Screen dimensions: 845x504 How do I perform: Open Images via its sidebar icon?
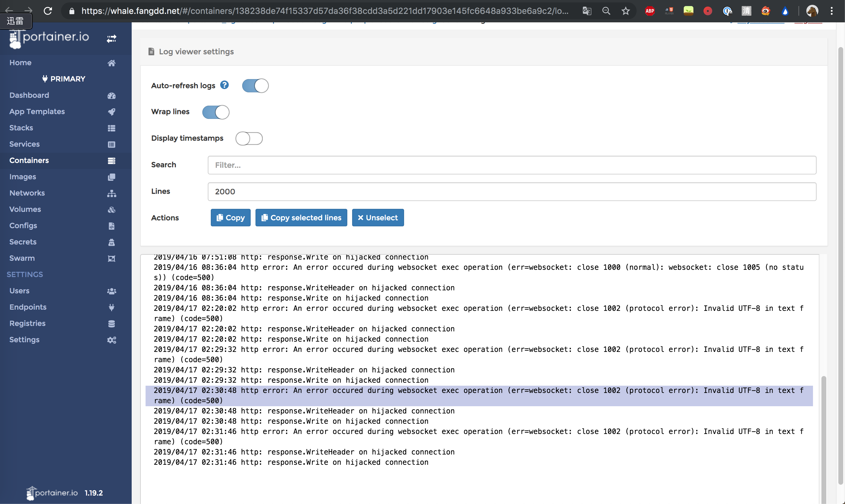point(112,177)
